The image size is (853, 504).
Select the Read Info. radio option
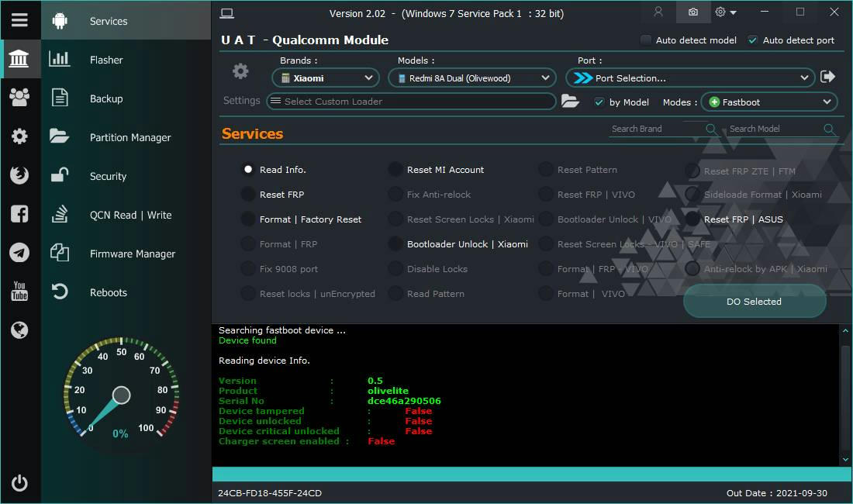pyautogui.click(x=248, y=170)
